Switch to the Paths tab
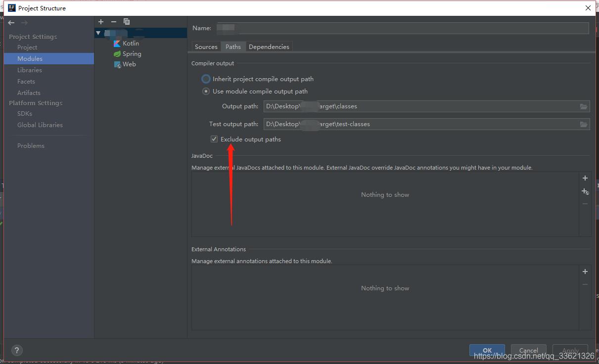This screenshot has height=364, width=599. (233, 47)
